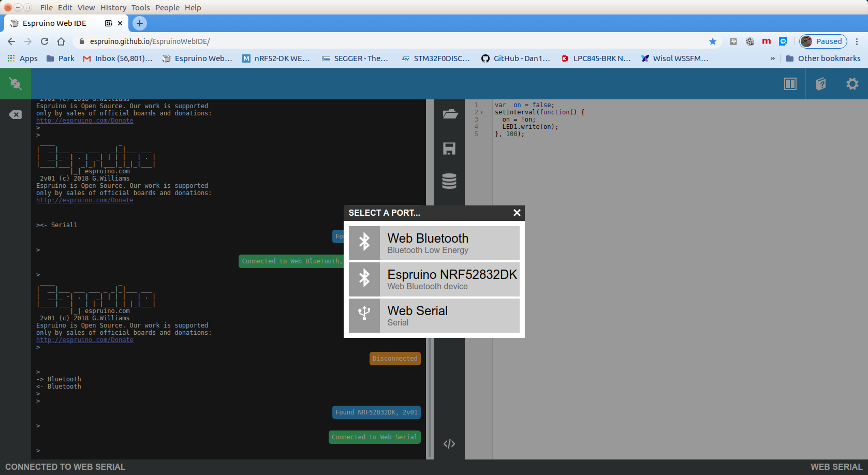Click the address bar URL
Screen dimensions: 868x475
click(x=150, y=41)
